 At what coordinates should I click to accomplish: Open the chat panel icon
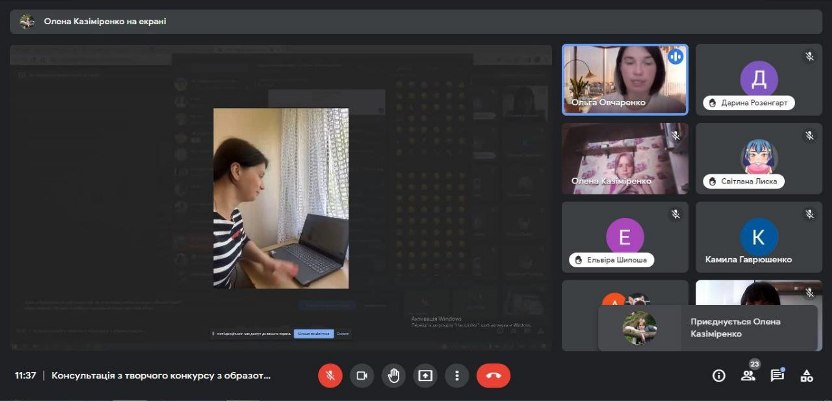777,376
